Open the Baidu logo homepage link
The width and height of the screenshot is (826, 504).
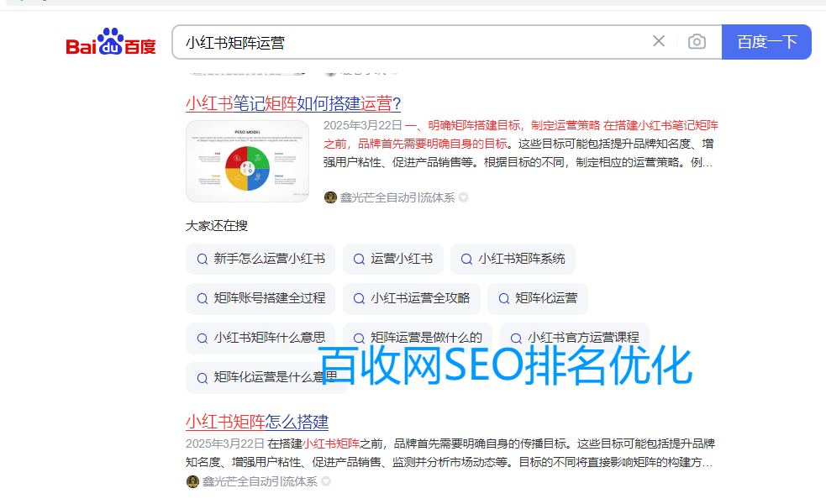111,42
